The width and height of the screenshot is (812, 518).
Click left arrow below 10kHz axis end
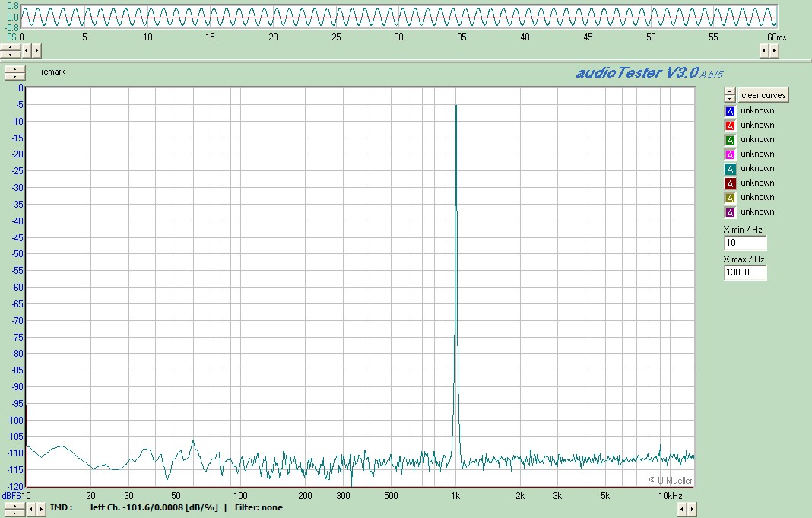click(x=682, y=509)
